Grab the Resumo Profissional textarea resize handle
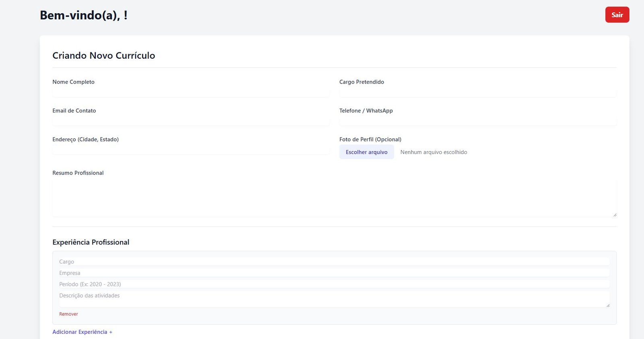This screenshot has width=644, height=339. (x=614, y=215)
